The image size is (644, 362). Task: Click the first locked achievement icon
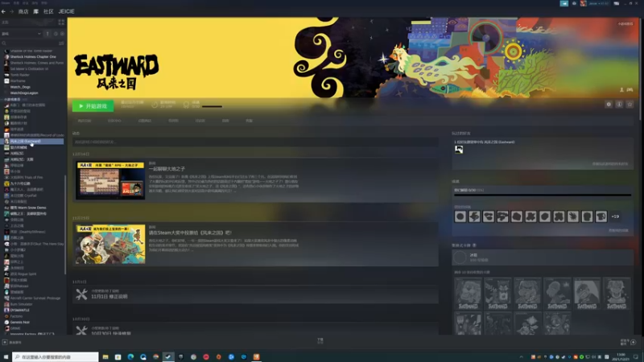[x=460, y=216]
